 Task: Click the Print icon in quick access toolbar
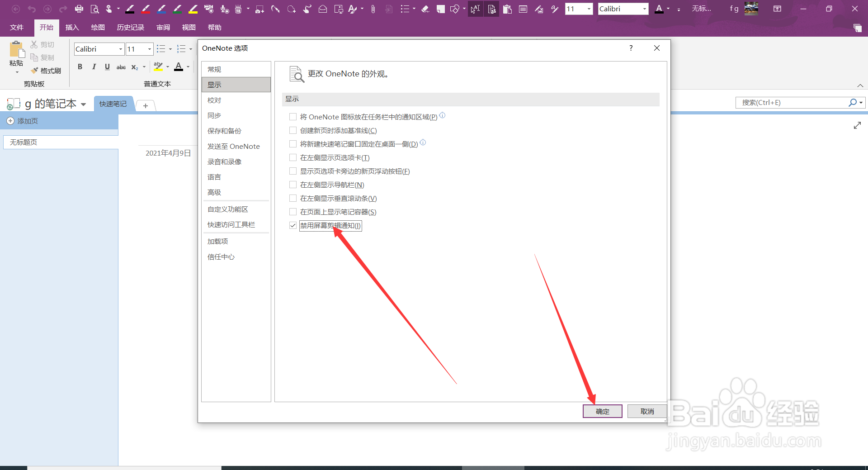[x=79, y=9]
